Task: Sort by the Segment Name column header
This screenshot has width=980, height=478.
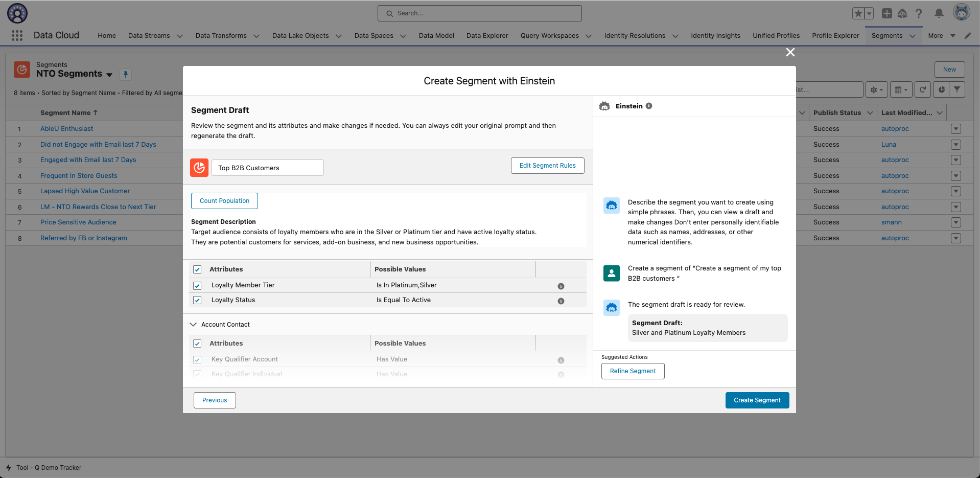Action: (69, 113)
